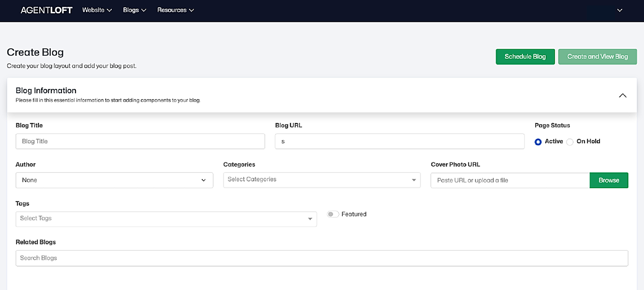
Task: Click Create and View Blog button
Action: [597, 57]
